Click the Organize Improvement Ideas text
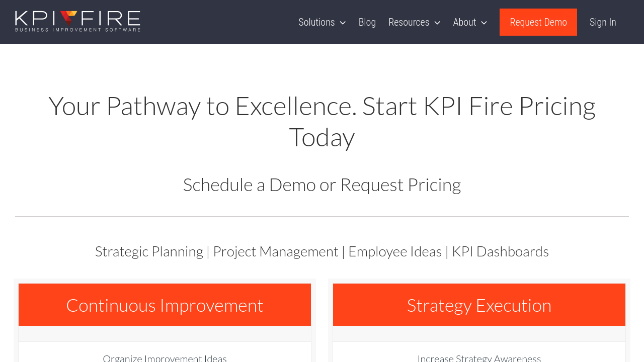Viewport: 644px width, 362px height. [x=165, y=358]
